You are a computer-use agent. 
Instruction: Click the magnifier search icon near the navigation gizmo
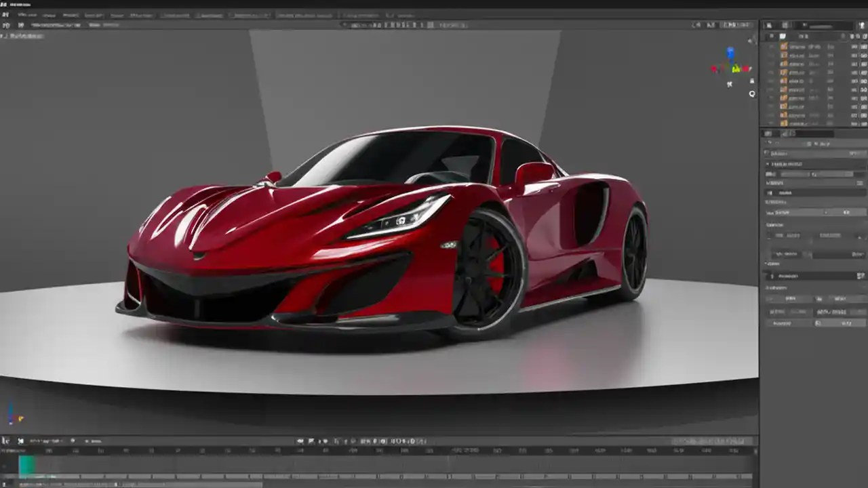(752, 94)
